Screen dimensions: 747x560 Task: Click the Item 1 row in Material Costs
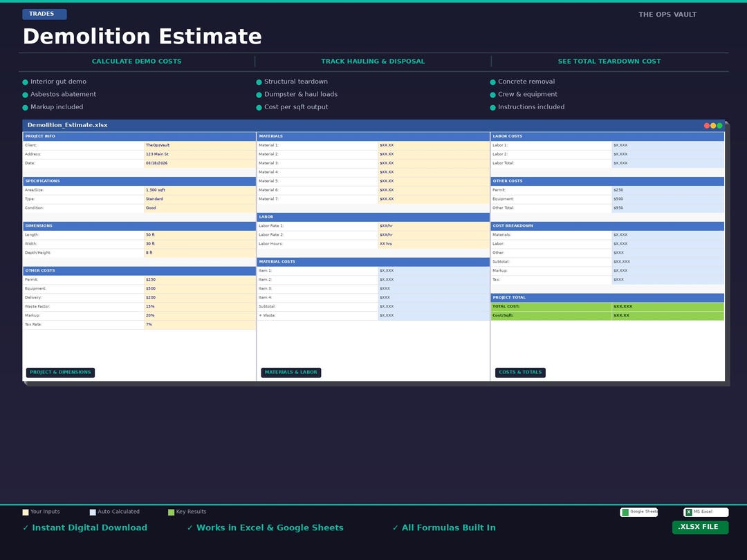click(373, 270)
